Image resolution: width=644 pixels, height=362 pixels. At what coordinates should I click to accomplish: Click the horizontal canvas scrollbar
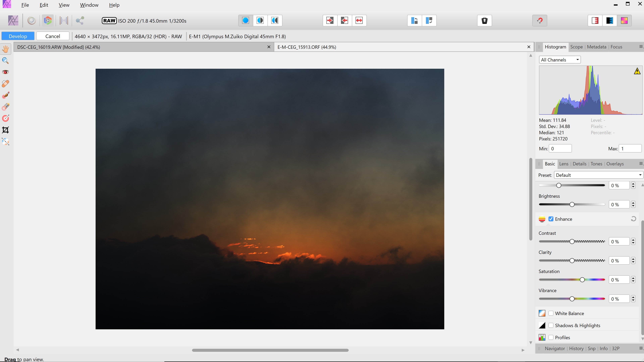click(270, 350)
